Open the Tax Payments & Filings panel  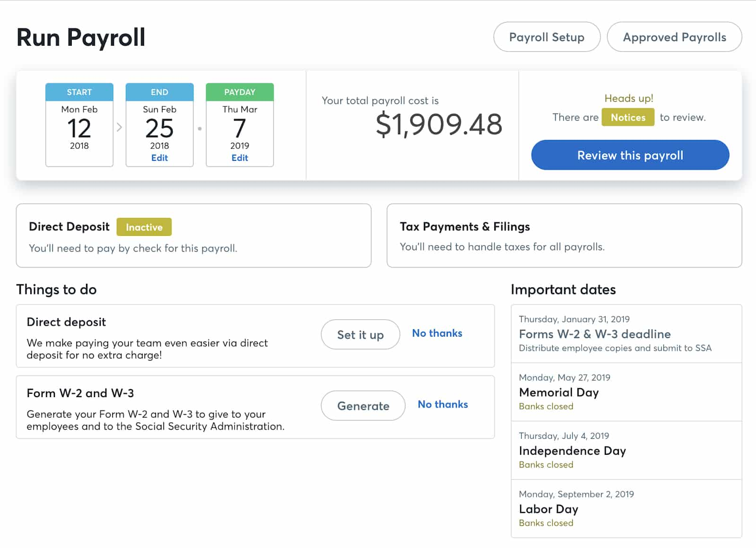[564, 235]
